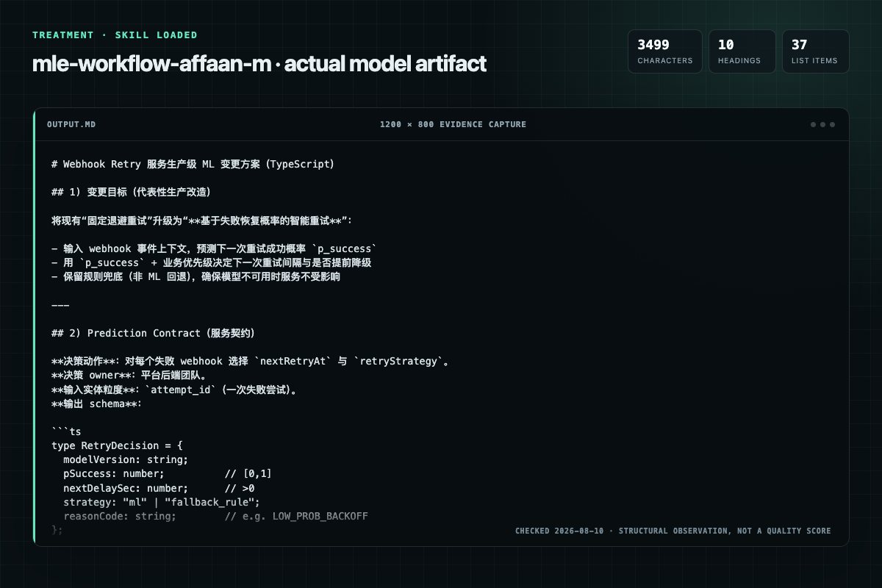This screenshot has width=882, height=588.
Task: Click the 'nextDelaySec: number;' code line
Action: pyautogui.click(x=159, y=488)
